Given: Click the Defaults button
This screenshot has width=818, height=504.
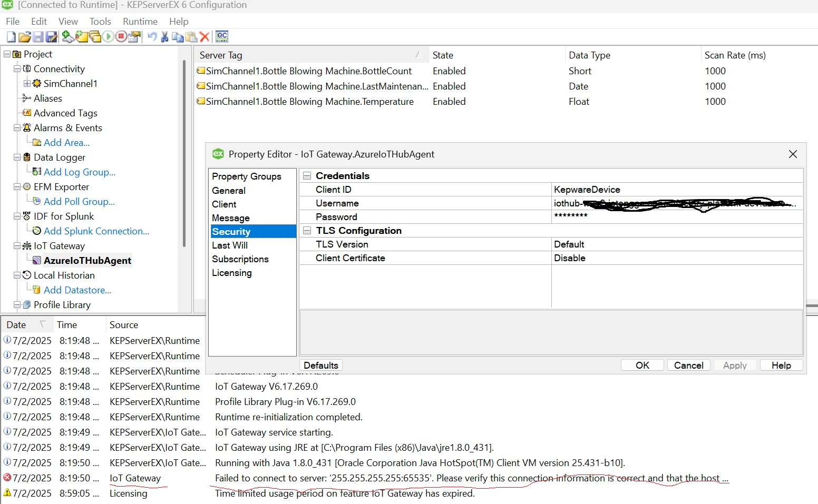Looking at the screenshot, I should [x=321, y=365].
